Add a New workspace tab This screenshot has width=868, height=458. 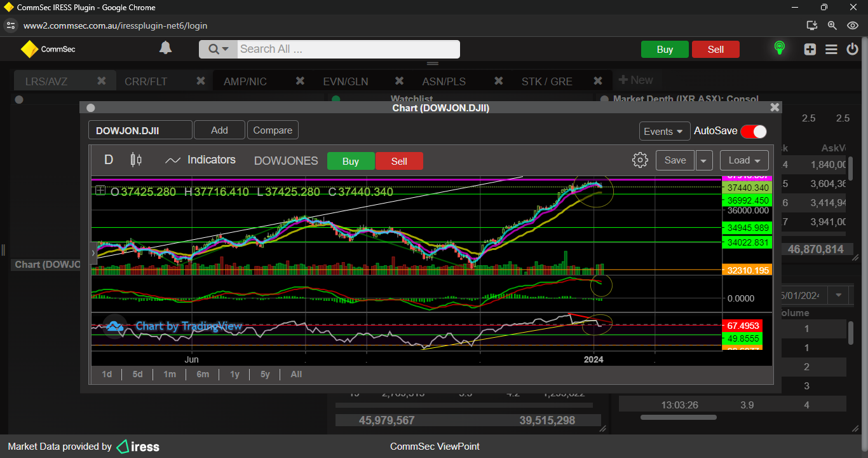point(635,80)
